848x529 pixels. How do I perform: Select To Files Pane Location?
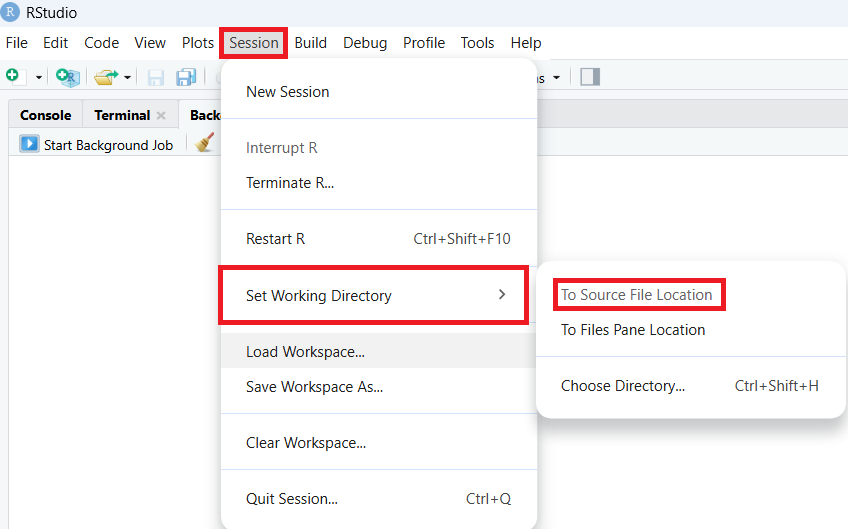691,330
